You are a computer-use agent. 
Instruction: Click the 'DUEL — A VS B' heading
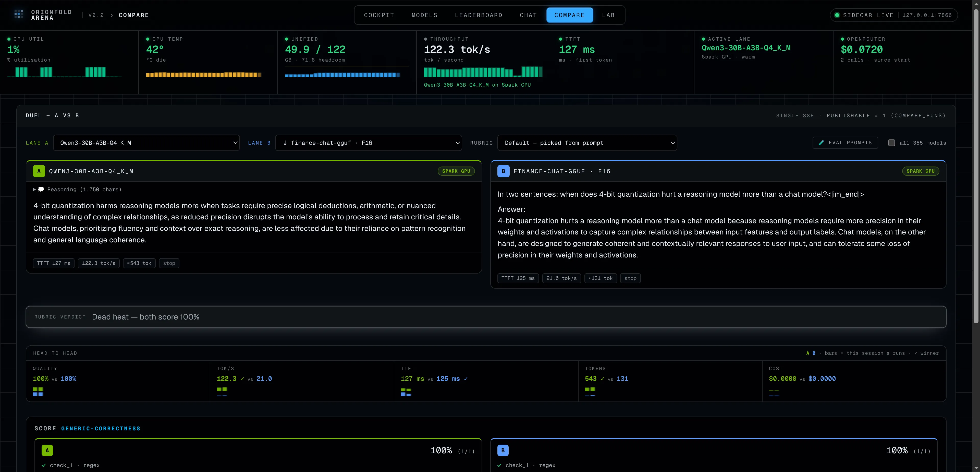tap(53, 115)
